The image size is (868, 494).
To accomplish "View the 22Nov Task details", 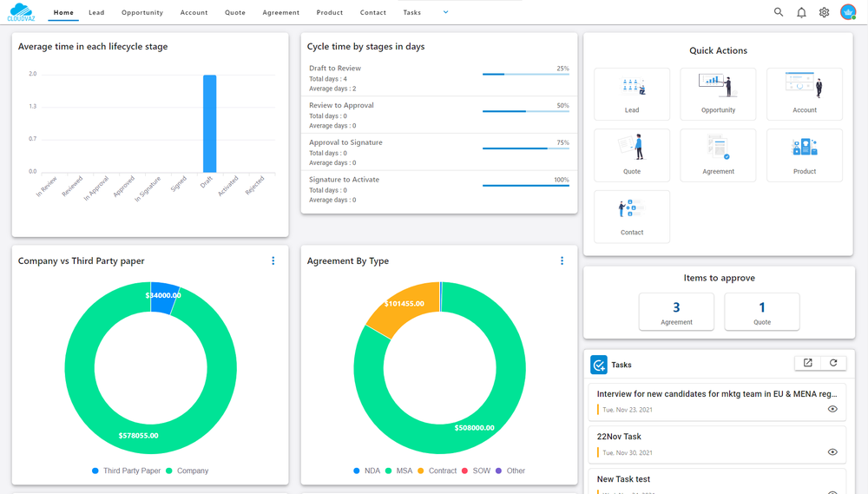I will point(832,452).
